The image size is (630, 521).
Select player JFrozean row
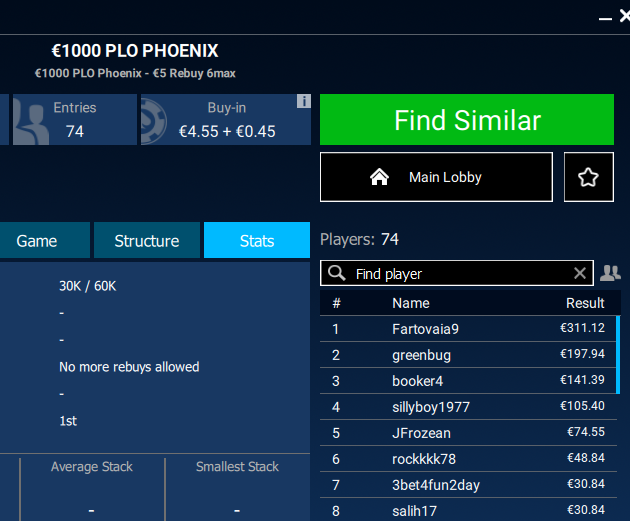[468, 433]
